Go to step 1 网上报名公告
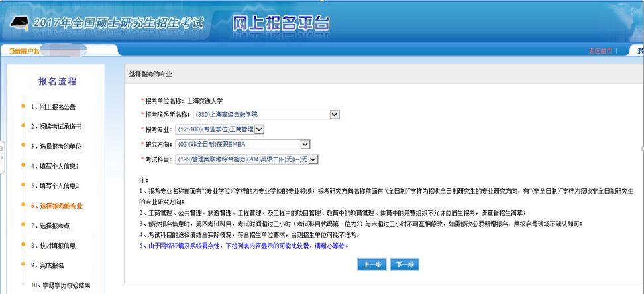The width and height of the screenshot is (644, 294). 56,107
